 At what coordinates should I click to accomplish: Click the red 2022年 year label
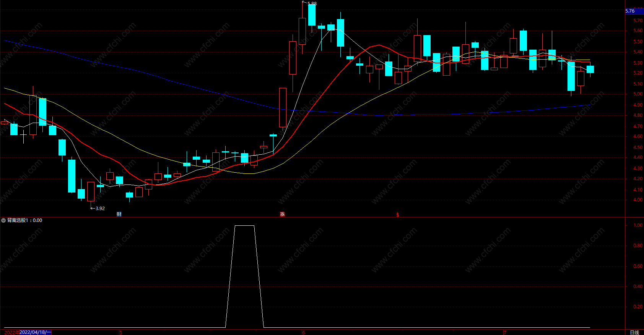pos(12,332)
